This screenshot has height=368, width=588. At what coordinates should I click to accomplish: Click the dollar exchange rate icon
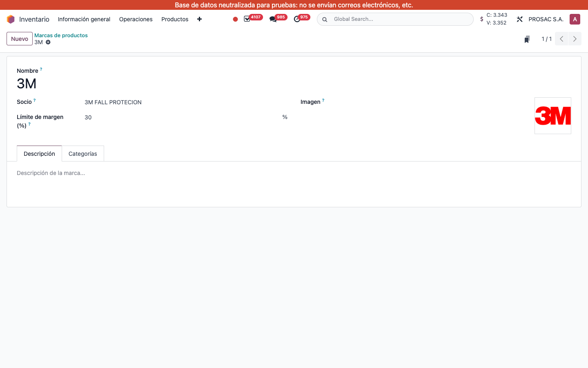point(482,19)
